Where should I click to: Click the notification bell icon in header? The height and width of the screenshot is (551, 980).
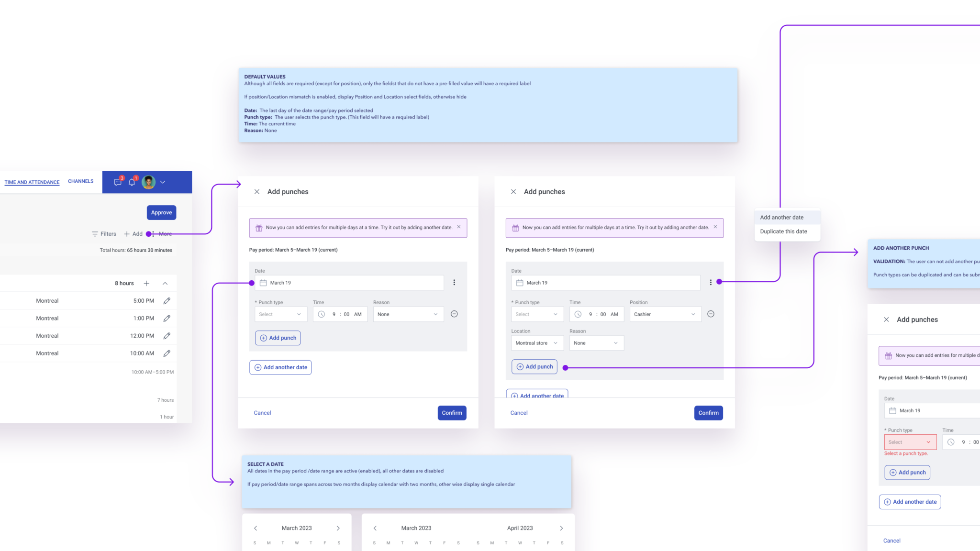click(132, 182)
